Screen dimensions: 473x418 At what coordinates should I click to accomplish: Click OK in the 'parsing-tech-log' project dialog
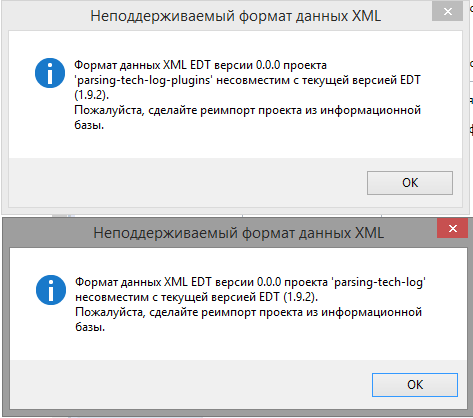coord(415,385)
